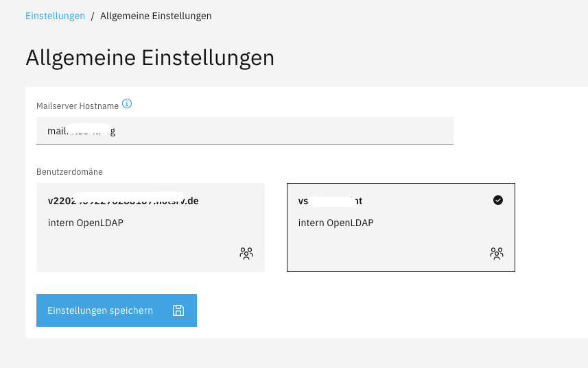Screen dimensions: 588x368
Task: Click the current breadcrumb 'Allgemeine Einstellungen'
Action: (156, 16)
